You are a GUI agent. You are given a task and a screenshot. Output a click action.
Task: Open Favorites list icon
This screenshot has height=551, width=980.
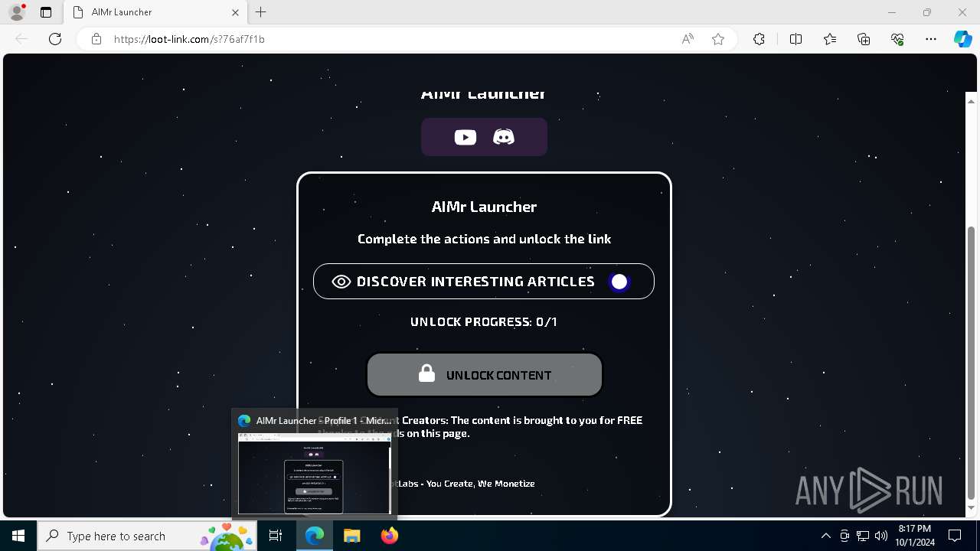coord(830,39)
